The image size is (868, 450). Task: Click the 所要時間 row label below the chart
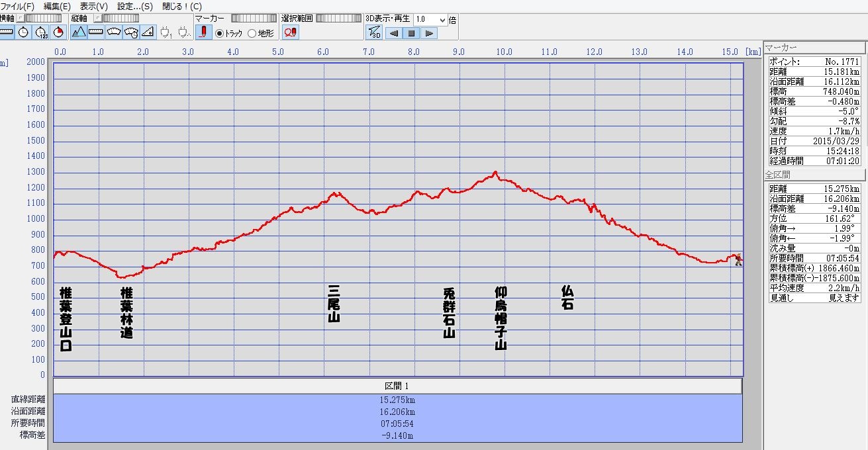click(x=28, y=423)
